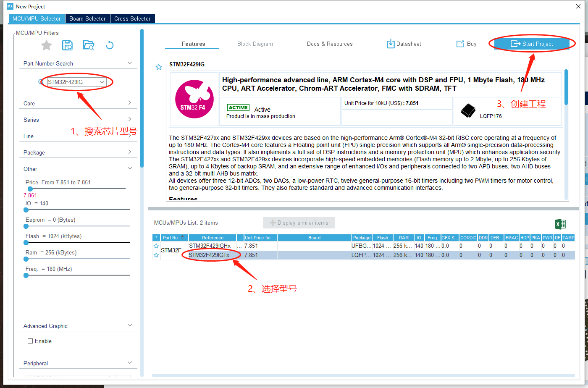588x388 pixels.
Task: Click the Start Project button
Action: click(532, 44)
